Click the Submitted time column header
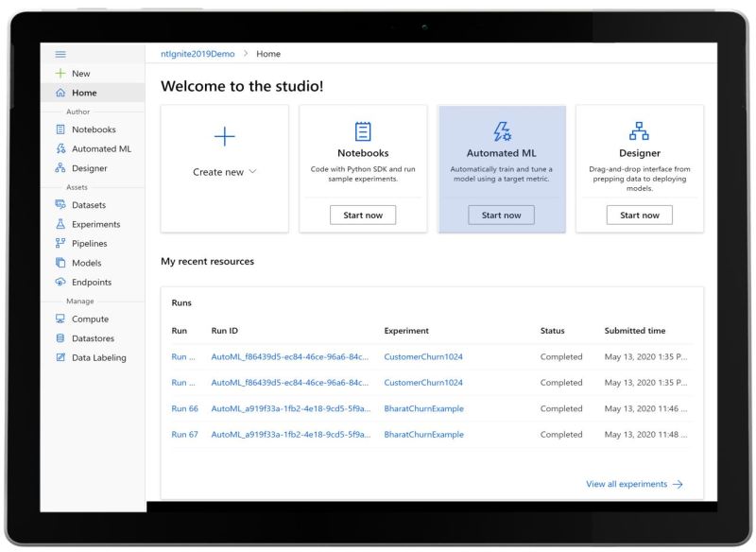Image resolution: width=756 pixels, height=552 pixels. point(634,331)
